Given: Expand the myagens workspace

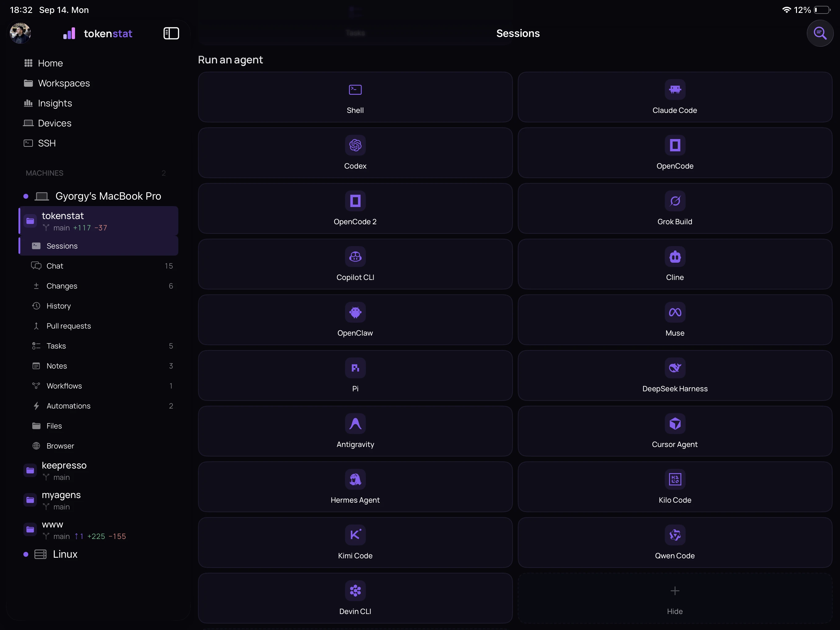Looking at the screenshot, I should click(98, 500).
